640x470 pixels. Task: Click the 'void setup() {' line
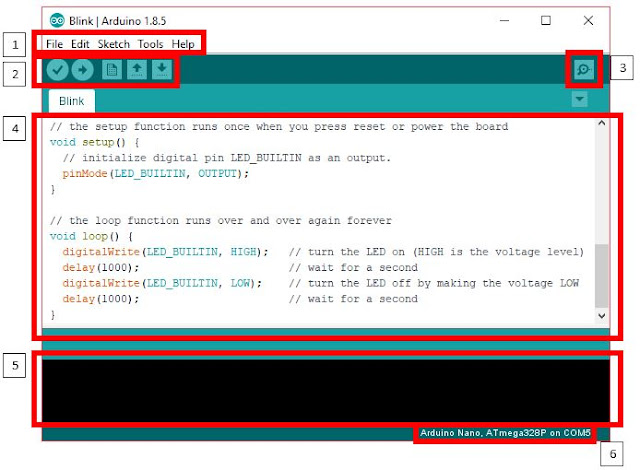point(95,142)
